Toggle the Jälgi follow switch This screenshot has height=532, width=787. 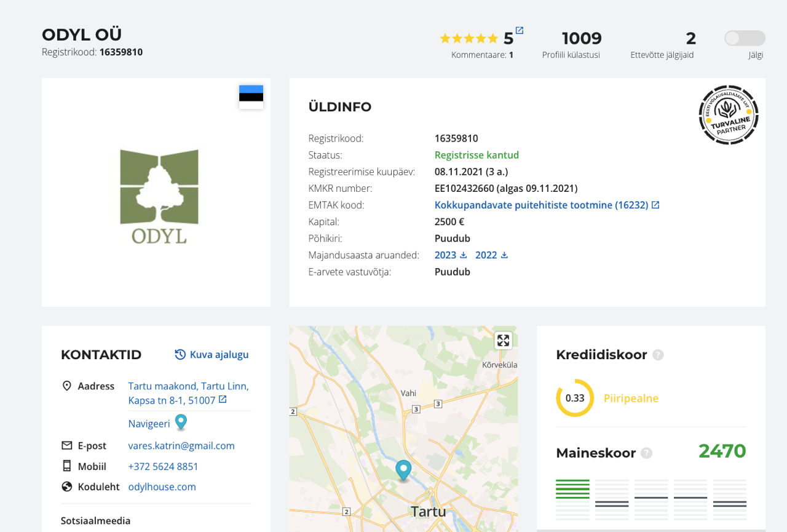point(745,38)
